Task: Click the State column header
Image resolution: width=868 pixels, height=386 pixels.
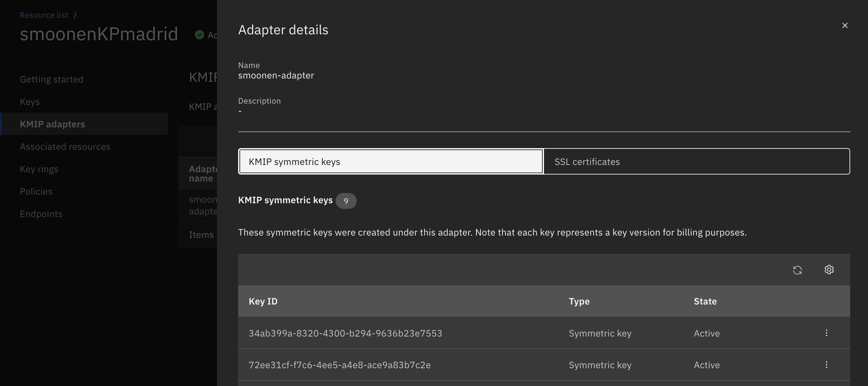Action: [705, 302]
